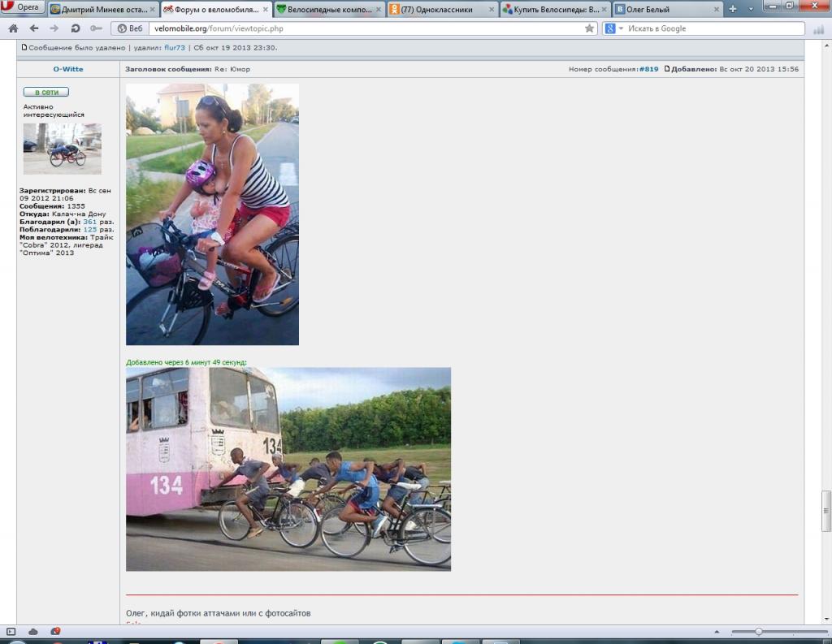Select the Добавлено через 6 минут text
Image resolution: width=832 pixels, height=644 pixels.
pos(186,362)
